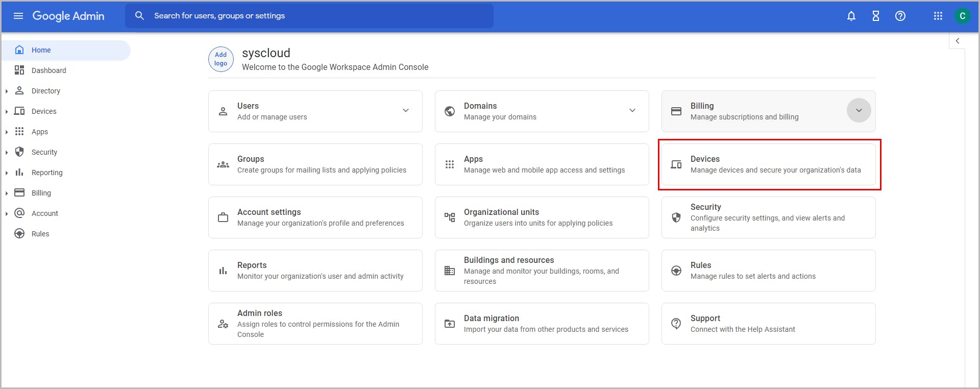
Task: Expand the Billing tree arrow in sidebar
Action: [x=7, y=193]
